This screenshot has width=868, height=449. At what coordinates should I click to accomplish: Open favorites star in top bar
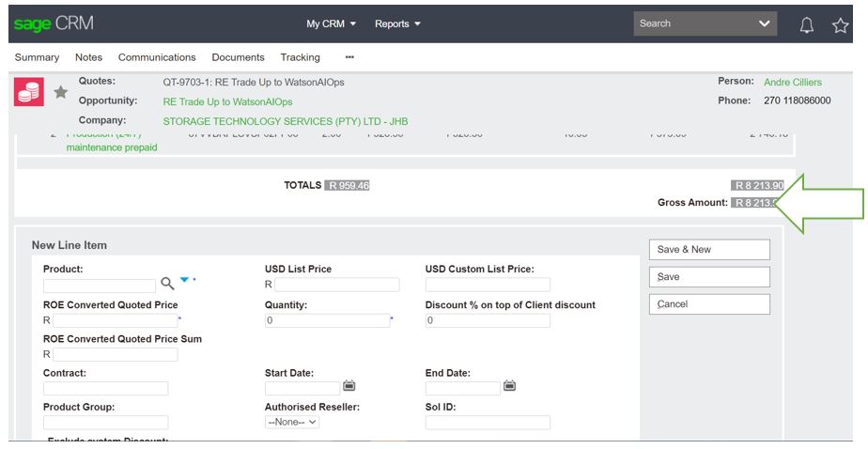(x=840, y=24)
